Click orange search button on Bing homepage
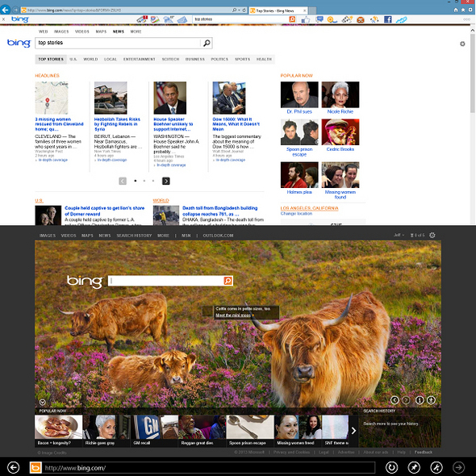This screenshot has width=476, height=476. pyautogui.click(x=228, y=281)
